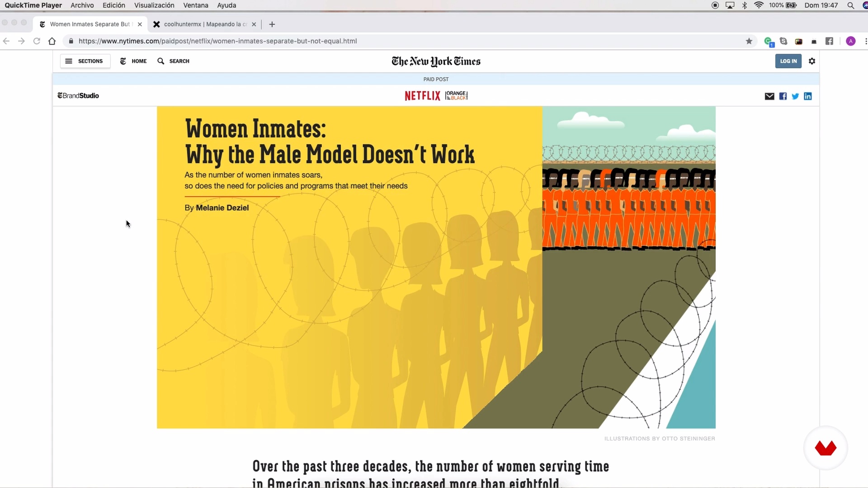Click the Netflix logo
This screenshot has width=868, height=488.
[x=422, y=96]
